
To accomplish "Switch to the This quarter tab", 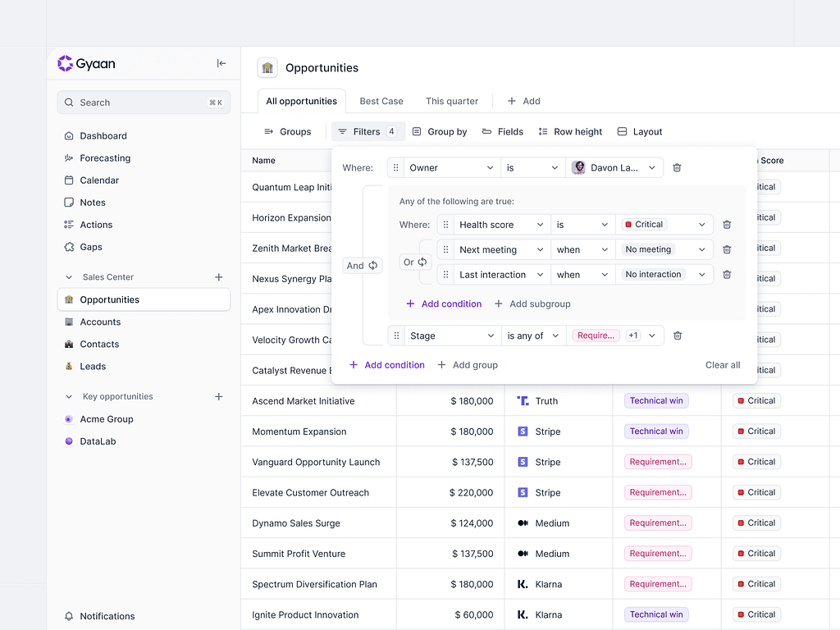I will [451, 101].
